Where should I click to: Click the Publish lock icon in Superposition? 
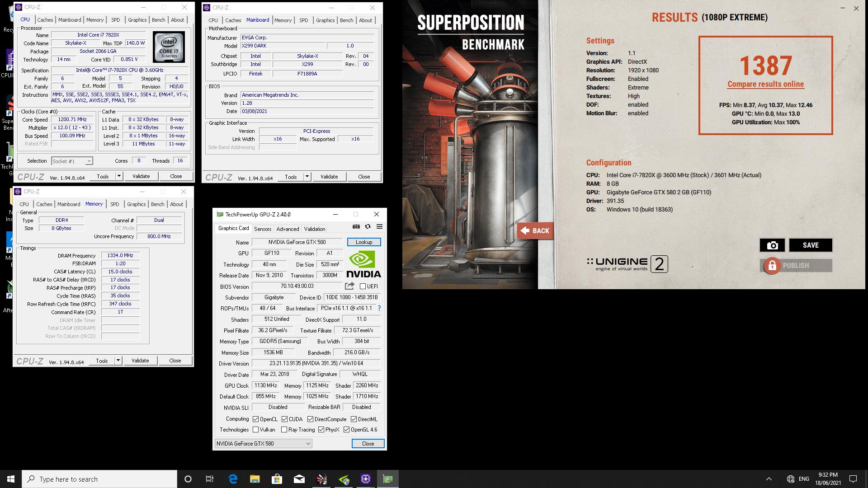coord(773,266)
